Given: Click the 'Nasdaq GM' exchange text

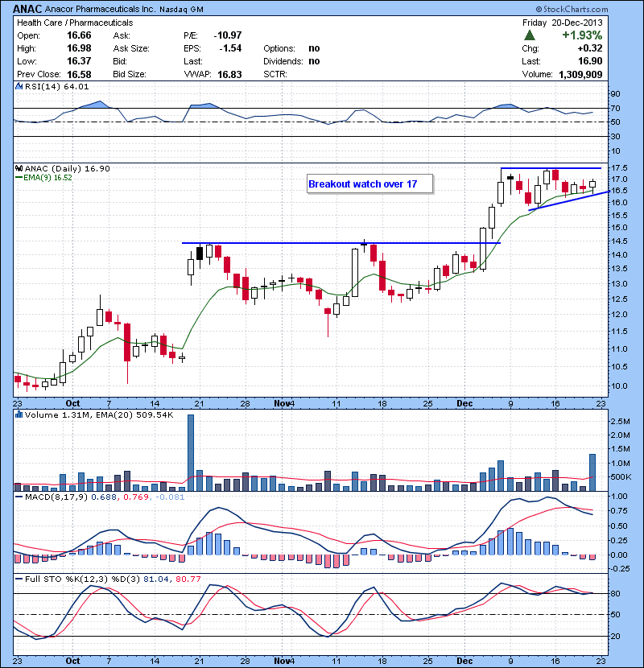Looking at the screenshot, I should pyautogui.click(x=182, y=9).
